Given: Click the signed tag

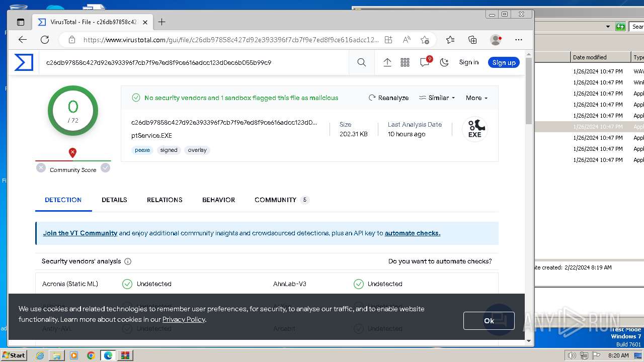Looking at the screenshot, I should coord(169,150).
